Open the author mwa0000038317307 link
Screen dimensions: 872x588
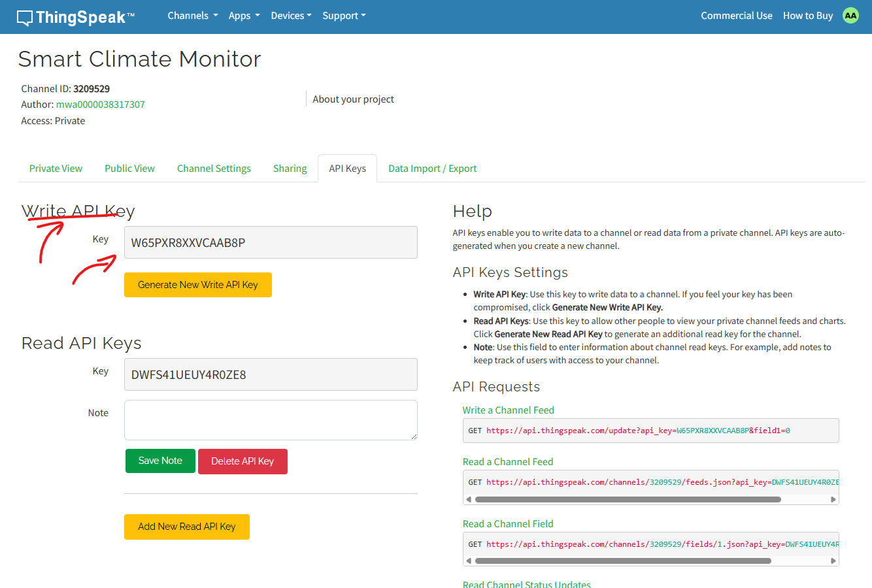click(x=101, y=105)
